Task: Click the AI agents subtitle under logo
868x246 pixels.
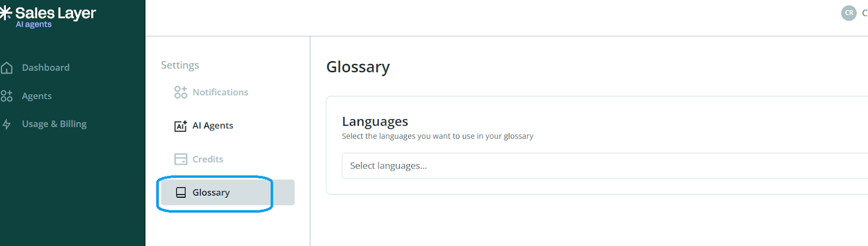Action: (x=34, y=24)
